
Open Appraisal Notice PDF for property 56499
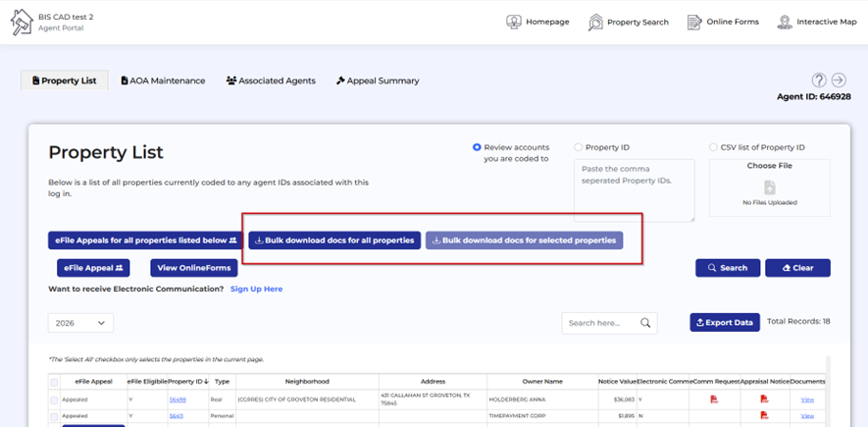[763, 400]
